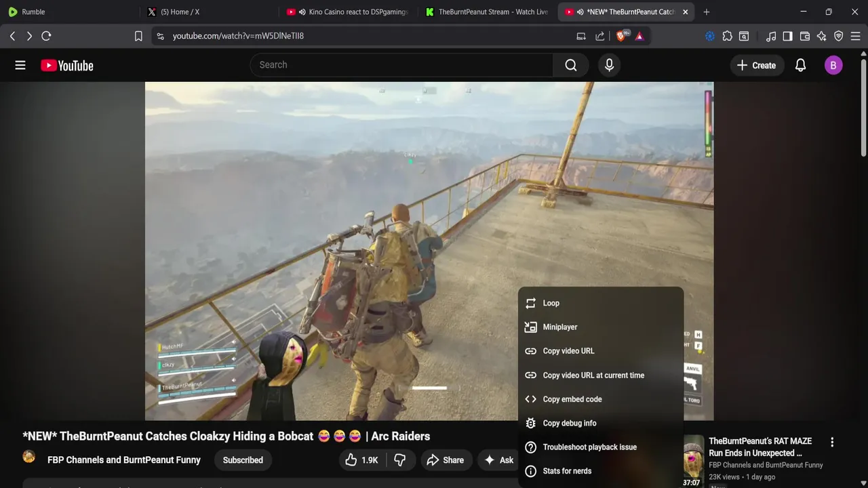Open the Brave playlist music note icon
The width and height of the screenshot is (868, 488).
point(771,36)
